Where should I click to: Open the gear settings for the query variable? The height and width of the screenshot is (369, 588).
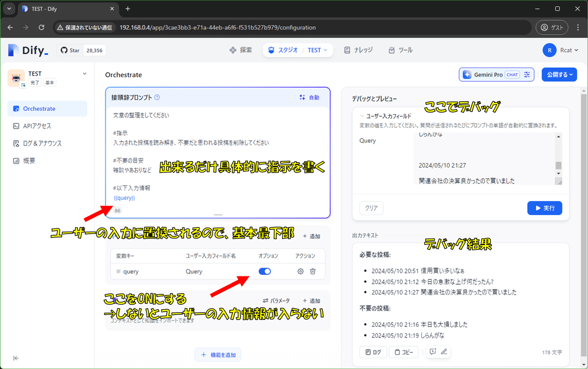point(300,271)
